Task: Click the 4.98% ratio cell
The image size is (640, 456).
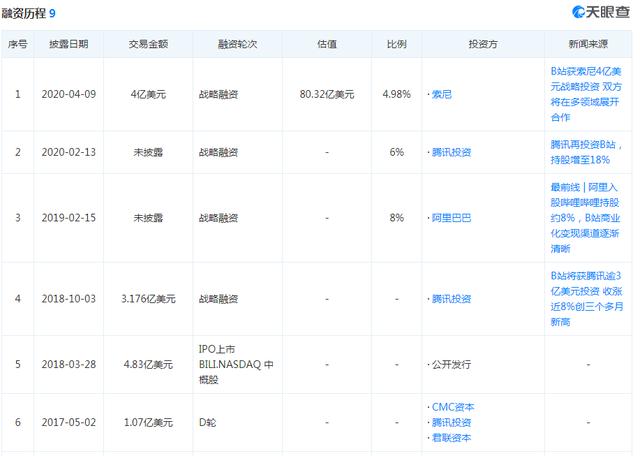Action: click(x=397, y=95)
